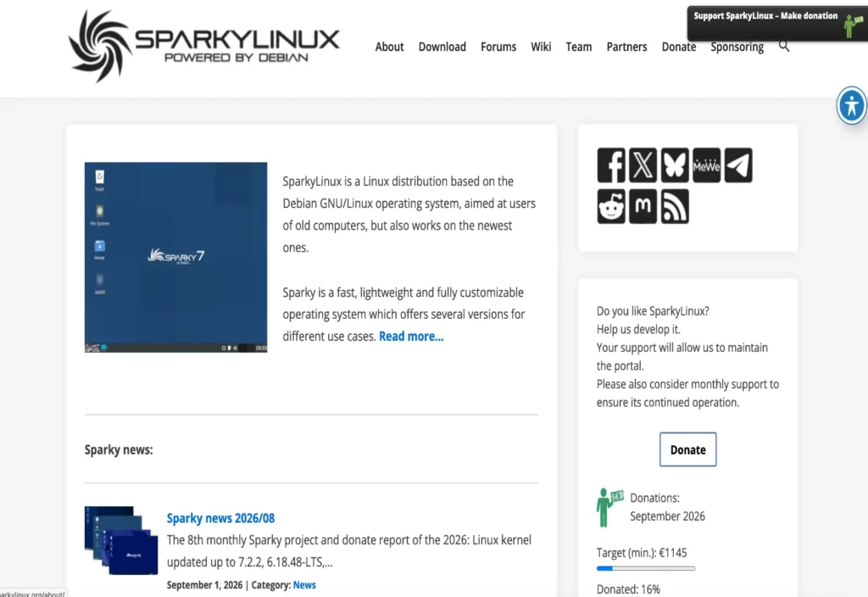Open the Partners menu item

[626, 47]
